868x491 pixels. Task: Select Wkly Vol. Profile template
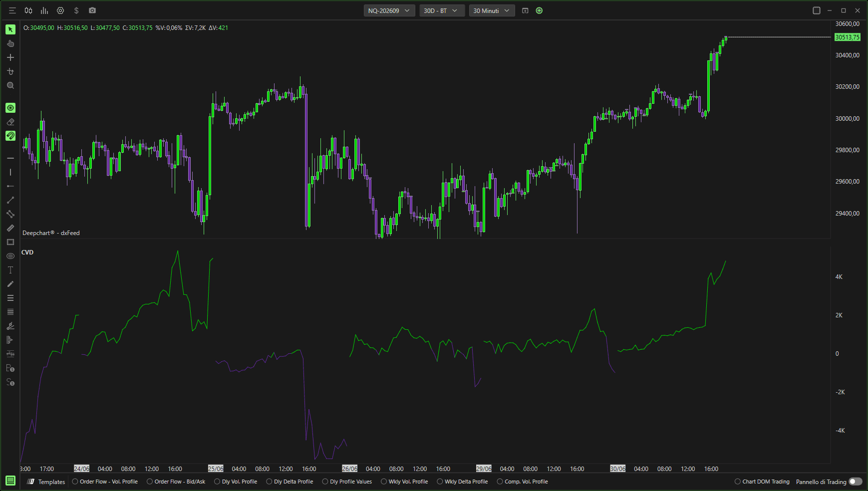[405, 482]
